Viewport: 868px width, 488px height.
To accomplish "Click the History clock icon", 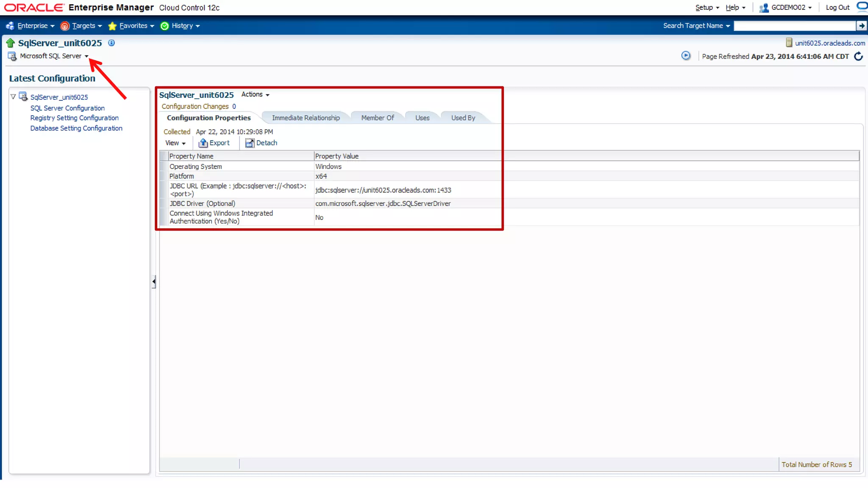I will coord(165,26).
